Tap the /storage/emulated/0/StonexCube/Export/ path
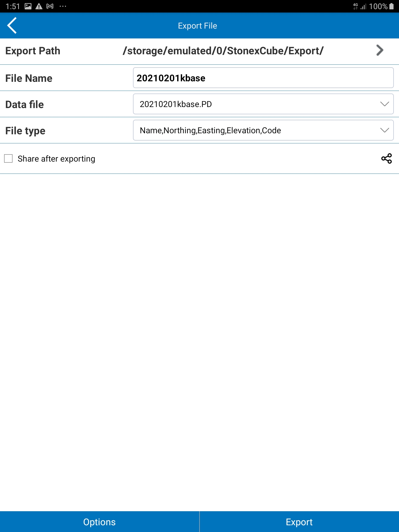 tap(223, 51)
